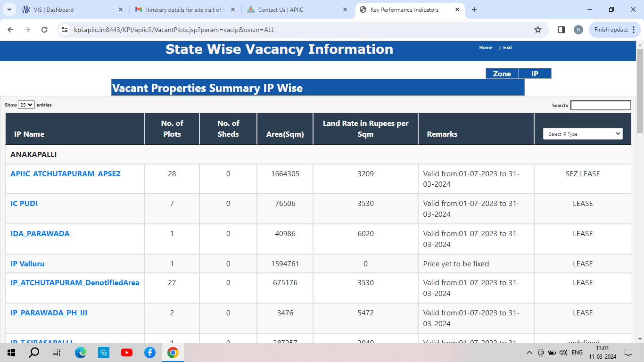This screenshot has height=362, width=644.
Task: Switch to VIS | Dashboard tab
Action: [x=72, y=9]
